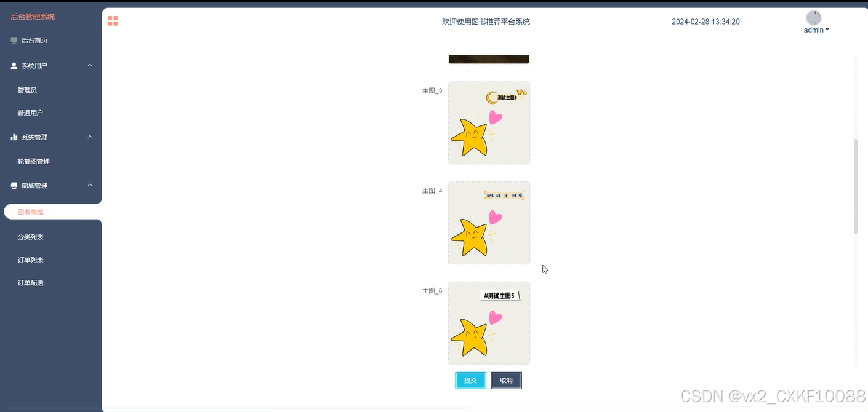Click the vertical scrollbar on the right

(x=856, y=186)
